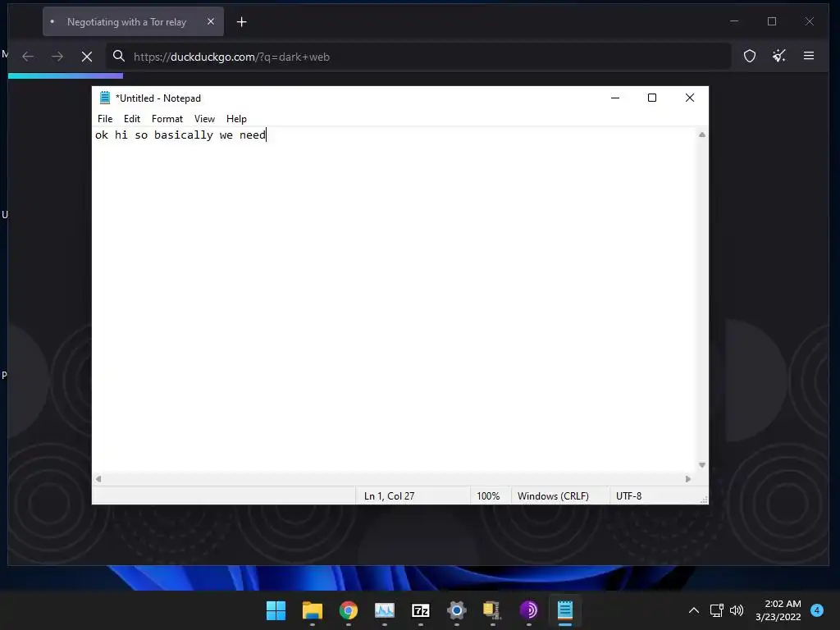Show hidden system tray icons
840x630 pixels.
point(694,610)
